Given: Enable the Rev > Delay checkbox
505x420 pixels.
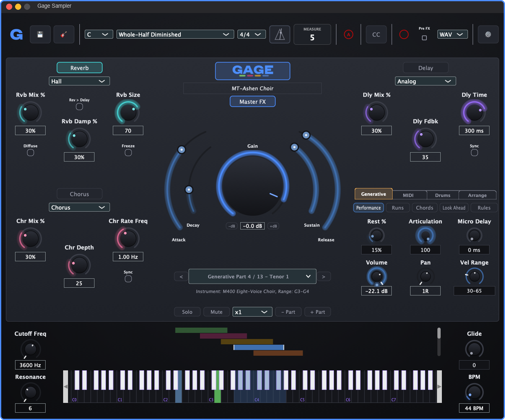Looking at the screenshot, I should pos(79,107).
